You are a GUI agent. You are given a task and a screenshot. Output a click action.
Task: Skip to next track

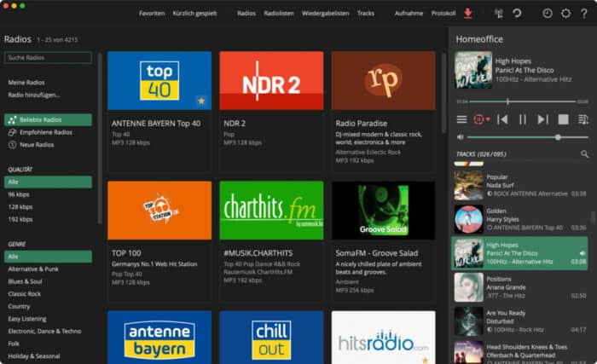point(543,119)
